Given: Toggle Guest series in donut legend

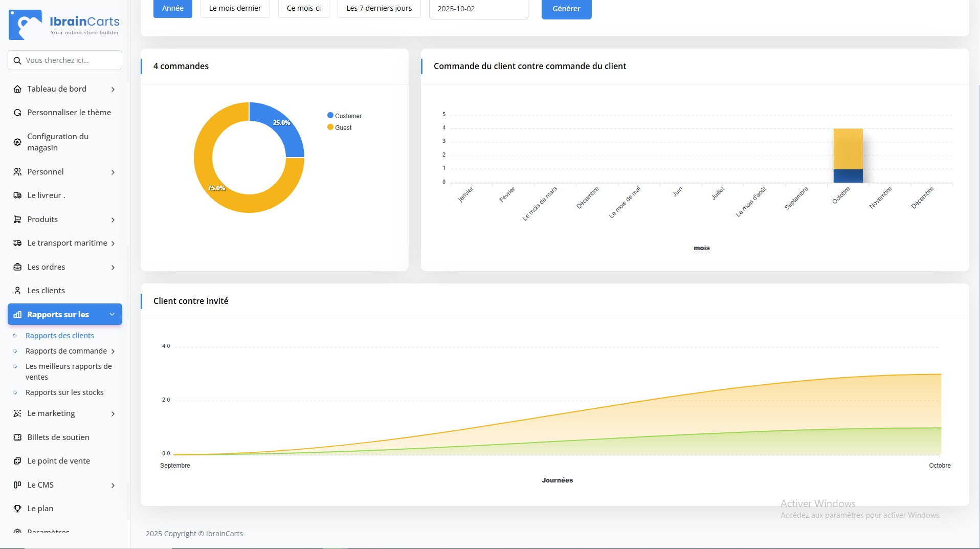Looking at the screenshot, I should (x=340, y=128).
